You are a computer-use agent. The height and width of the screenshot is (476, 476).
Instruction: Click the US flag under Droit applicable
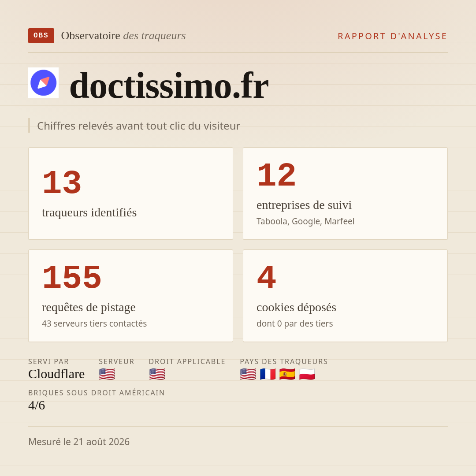click(x=157, y=374)
